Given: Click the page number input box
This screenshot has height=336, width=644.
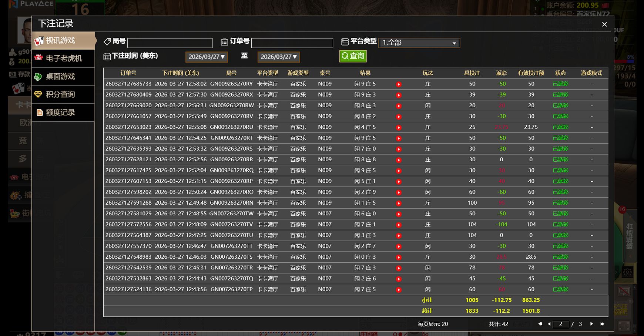Looking at the screenshot, I should tap(560, 324).
